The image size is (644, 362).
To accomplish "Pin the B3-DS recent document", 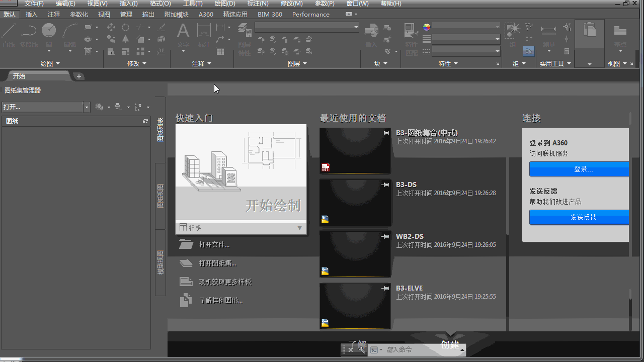I will tap(385, 185).
